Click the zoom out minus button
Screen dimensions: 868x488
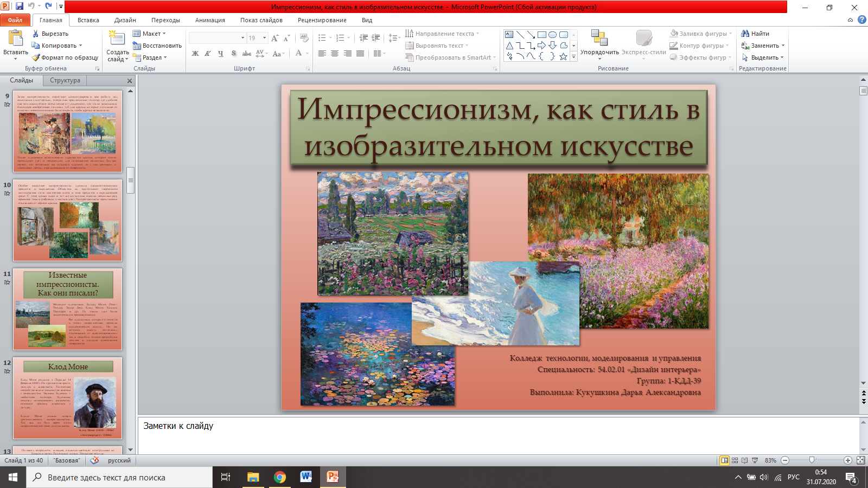785,460
